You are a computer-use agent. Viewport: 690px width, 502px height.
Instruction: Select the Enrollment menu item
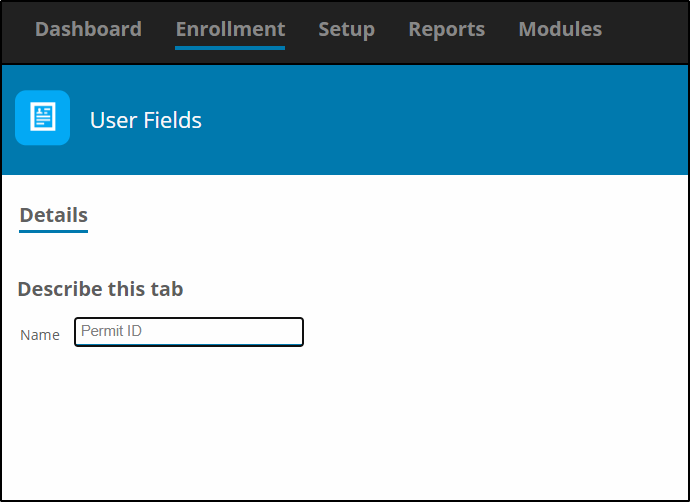[x=230, y=29]
